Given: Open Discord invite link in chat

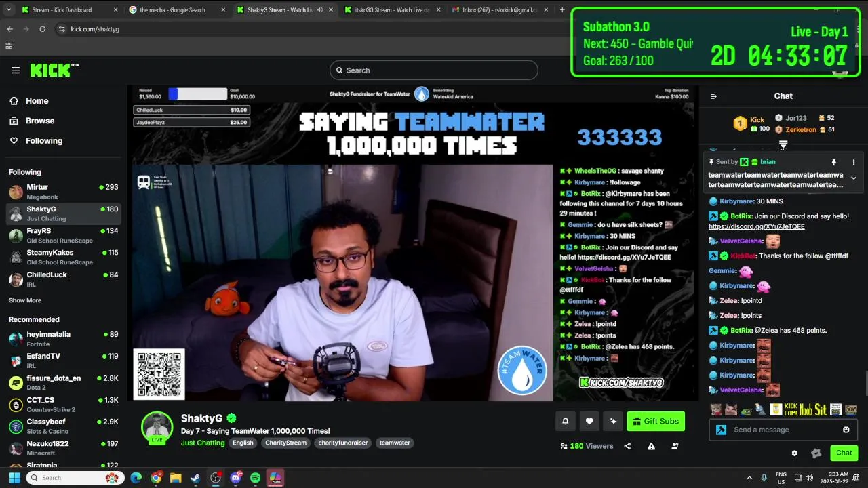Looking at the screenshot, I should click(757, 226).
